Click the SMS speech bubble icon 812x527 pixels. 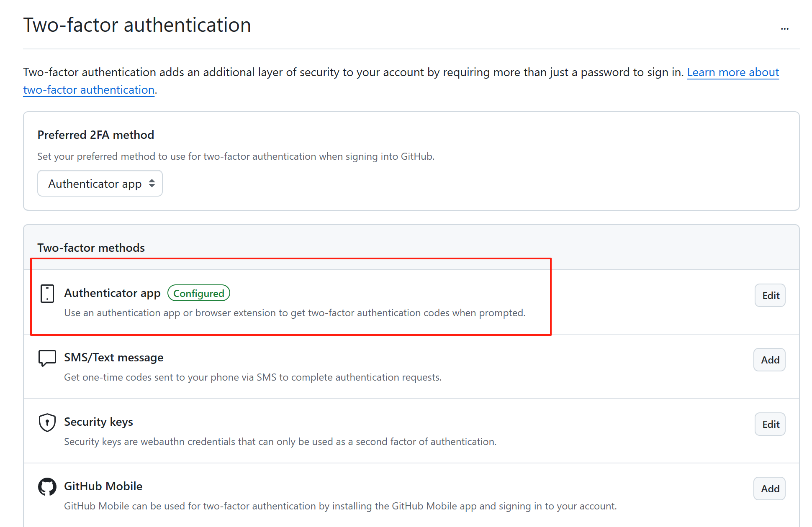pos(47,358)
